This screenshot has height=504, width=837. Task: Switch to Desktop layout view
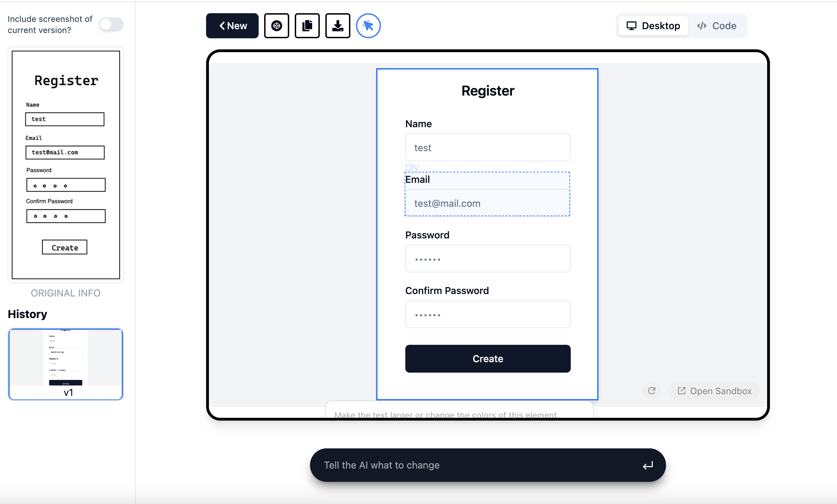point(653,25)
